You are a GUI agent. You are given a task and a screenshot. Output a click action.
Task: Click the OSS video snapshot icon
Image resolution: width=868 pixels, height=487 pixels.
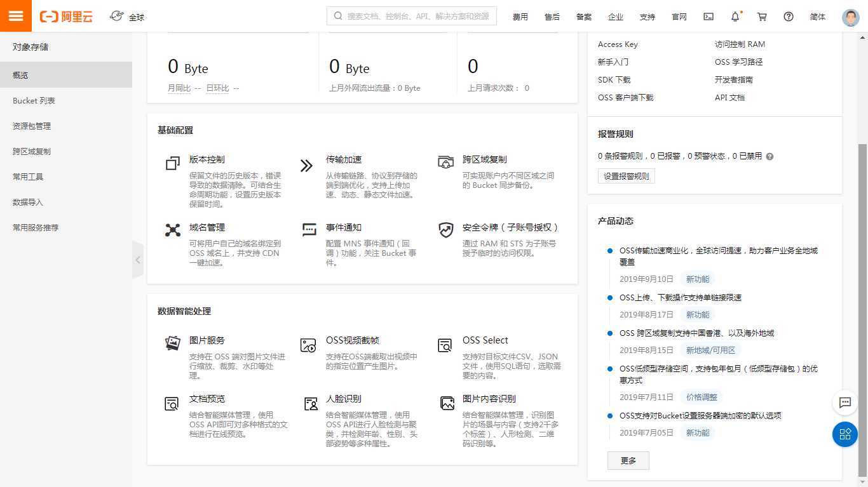point(308,345)
